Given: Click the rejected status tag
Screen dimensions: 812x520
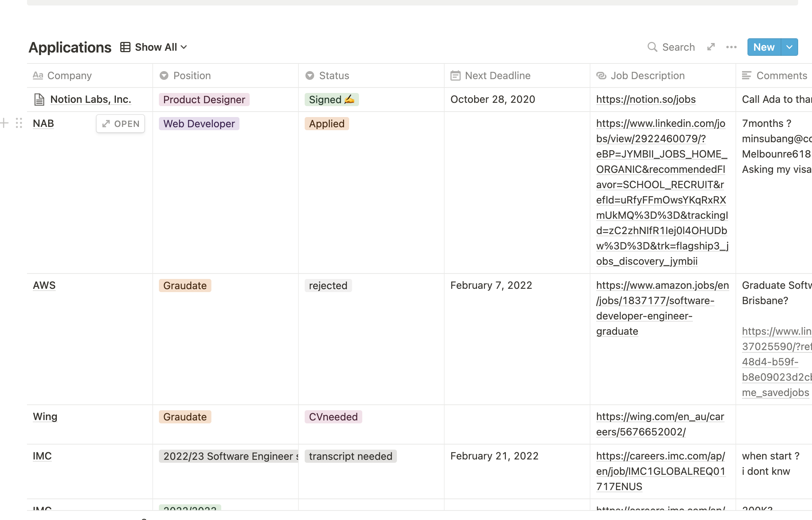Looking at the screenshot, I should coord(328,286).
